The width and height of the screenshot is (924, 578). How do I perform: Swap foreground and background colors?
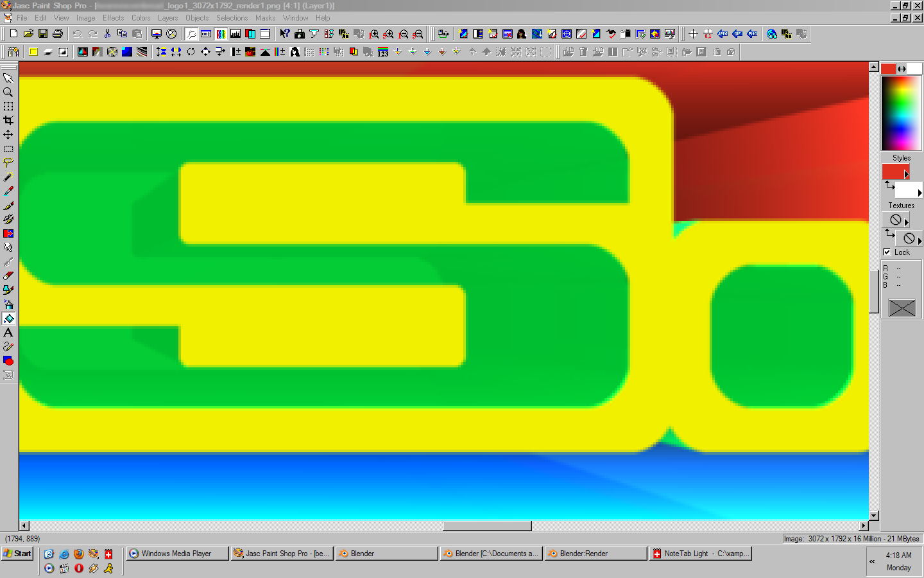pos(902,69)
